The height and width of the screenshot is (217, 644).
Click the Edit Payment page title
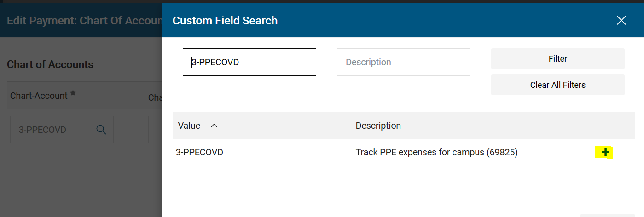[84, 21]
